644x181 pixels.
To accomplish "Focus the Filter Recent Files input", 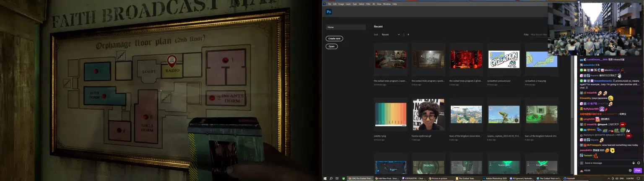I will pos(539,34).
